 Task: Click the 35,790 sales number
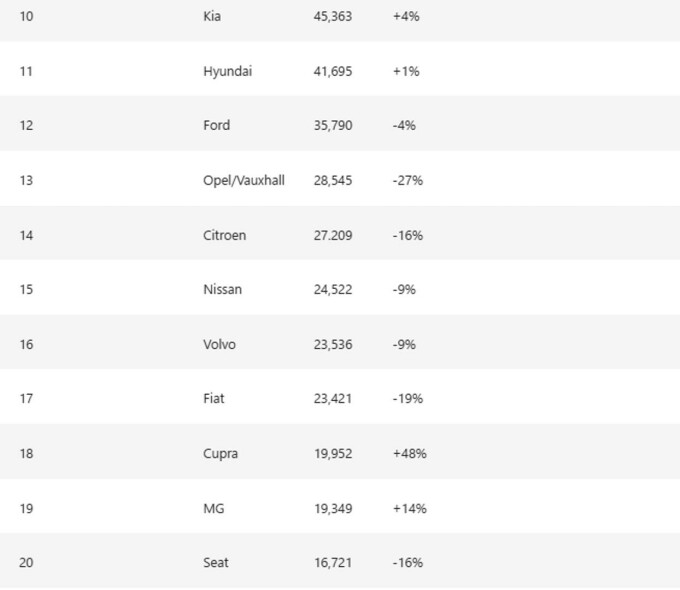[x=332, y=125]
